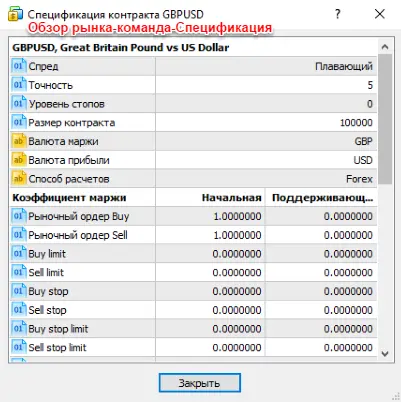Select Buy stop limit initial margin value
Image resolution: width=401 pixels, height=402 pixels.
(237, 329)
